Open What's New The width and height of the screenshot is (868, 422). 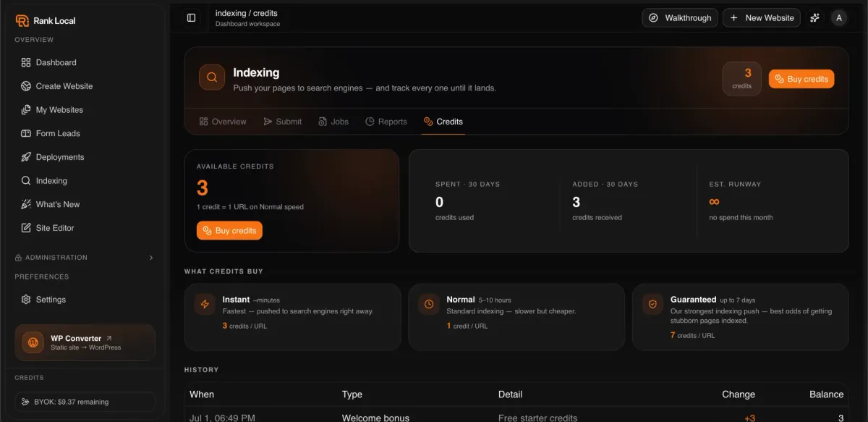pos(85,204)
